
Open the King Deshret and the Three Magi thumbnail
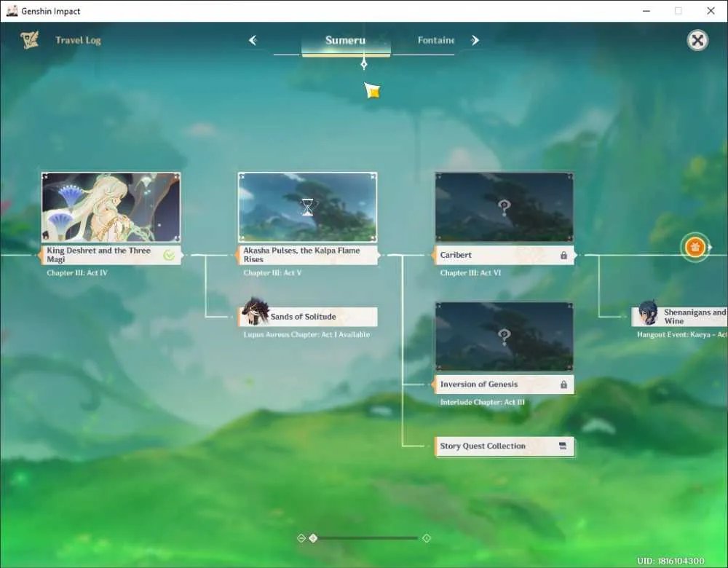(x=111, y=207)
